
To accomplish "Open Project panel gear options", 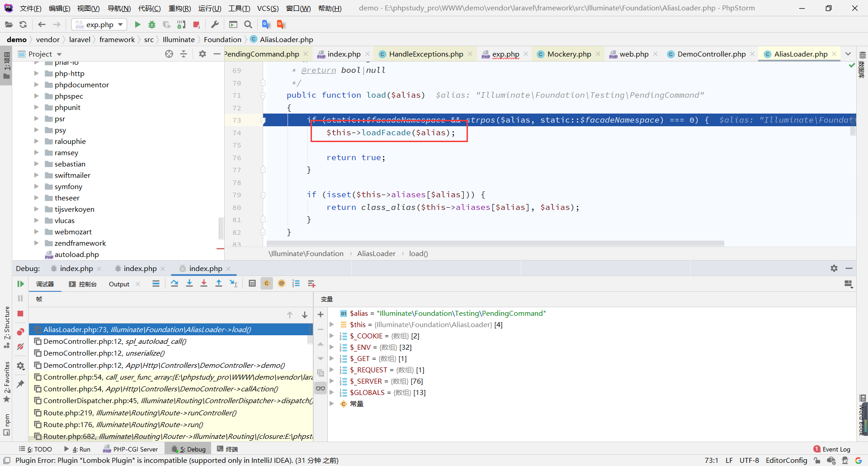I will point(203,54).
